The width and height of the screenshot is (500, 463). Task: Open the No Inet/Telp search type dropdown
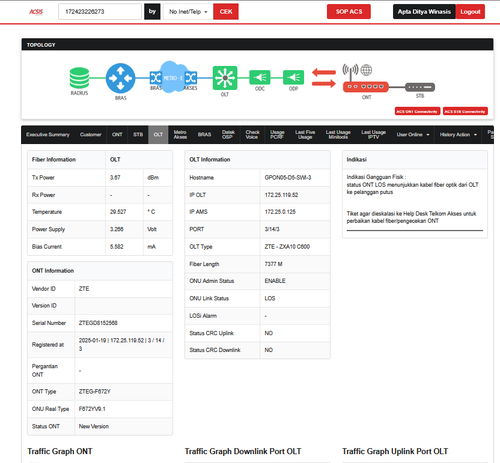click(x=188, y=12)
